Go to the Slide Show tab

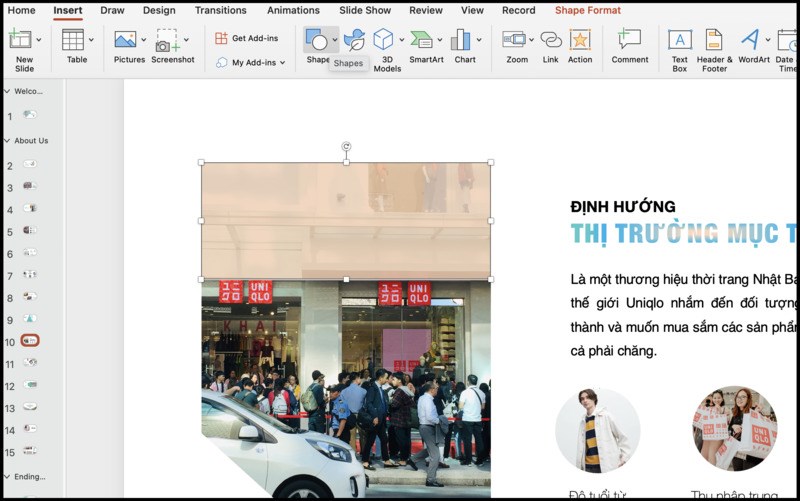coord(365,10)
